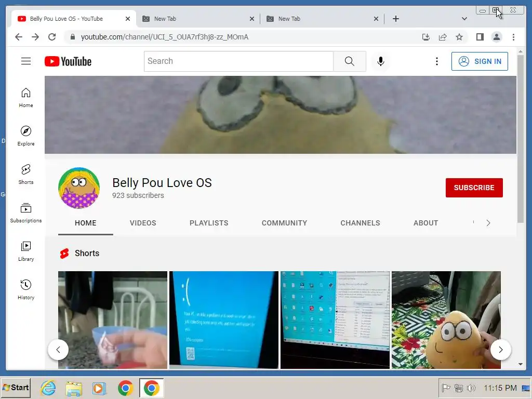Bookmark this page with star
Viewport: 532px width, 399px height.
459,37
